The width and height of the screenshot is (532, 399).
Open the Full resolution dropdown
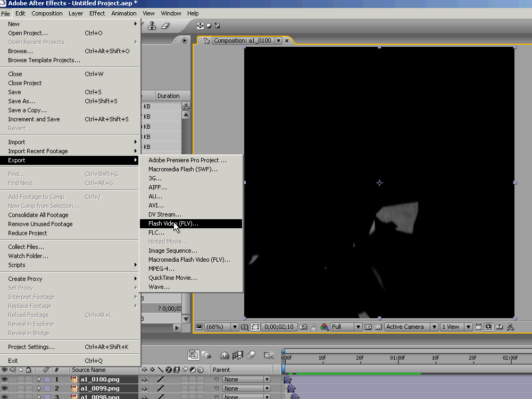click(346, 327)
